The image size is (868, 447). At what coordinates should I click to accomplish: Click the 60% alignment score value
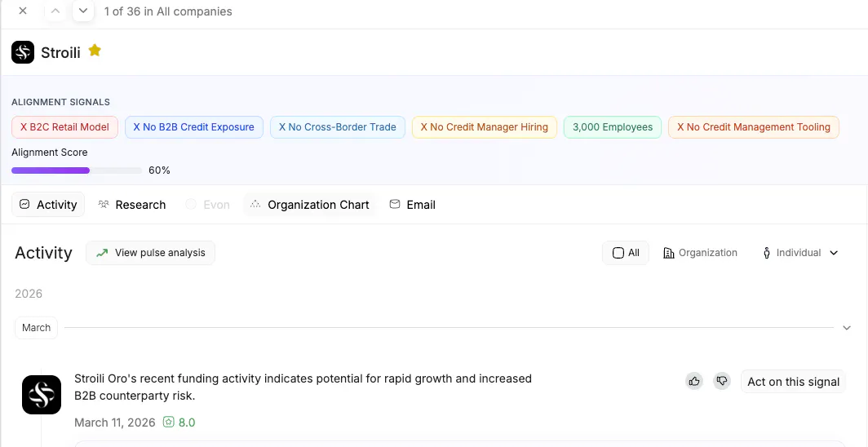coord(159,170)
